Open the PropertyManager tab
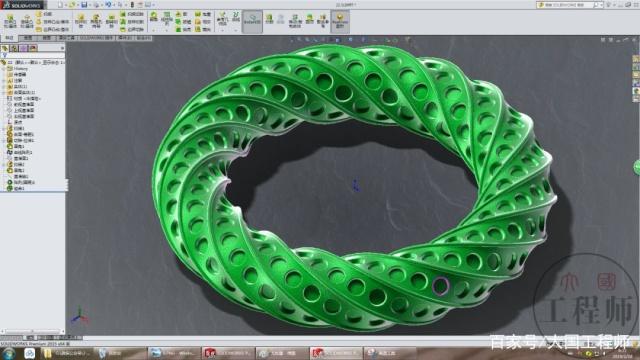Screen dimensions: 640x360 [14, 48]
